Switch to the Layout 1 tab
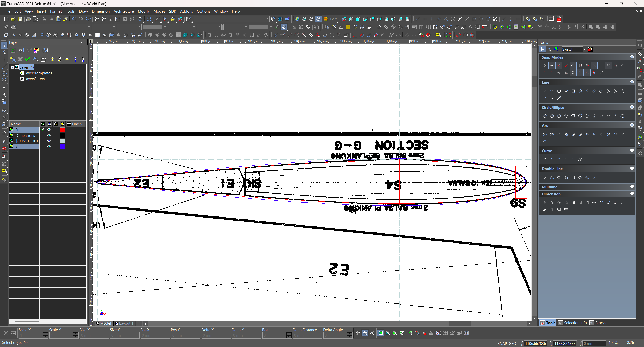 [125, 323]
